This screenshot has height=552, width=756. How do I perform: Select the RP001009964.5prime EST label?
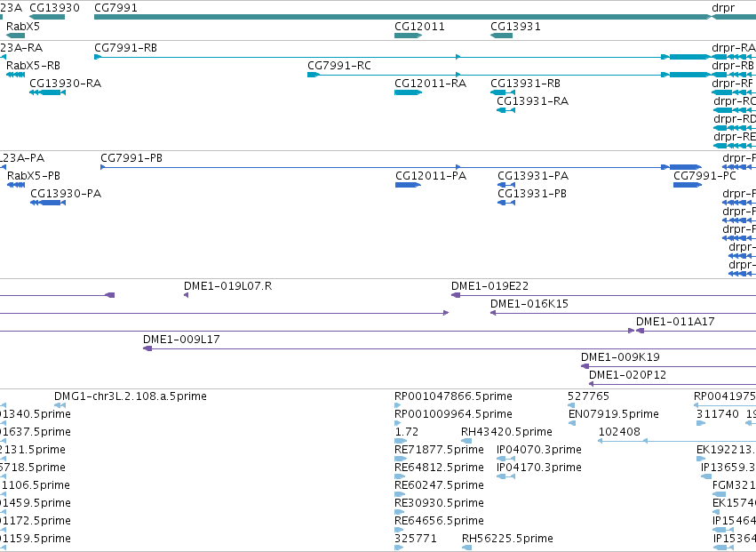tap(453, 414)
